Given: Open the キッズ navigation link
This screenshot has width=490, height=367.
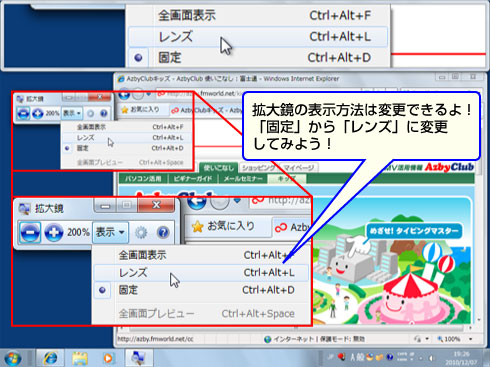Looking at the screenshot, I should [287, 179].
